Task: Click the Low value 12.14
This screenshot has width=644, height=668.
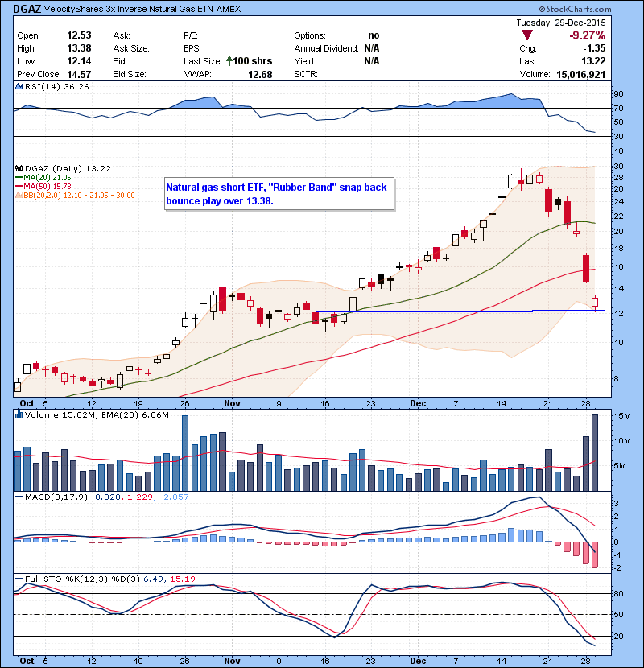Action: coord(79,61)
